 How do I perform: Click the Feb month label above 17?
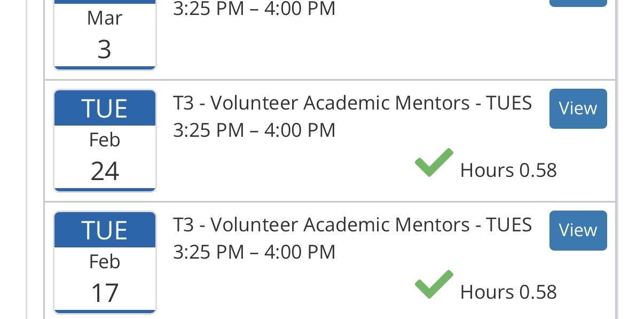point(105,262)
